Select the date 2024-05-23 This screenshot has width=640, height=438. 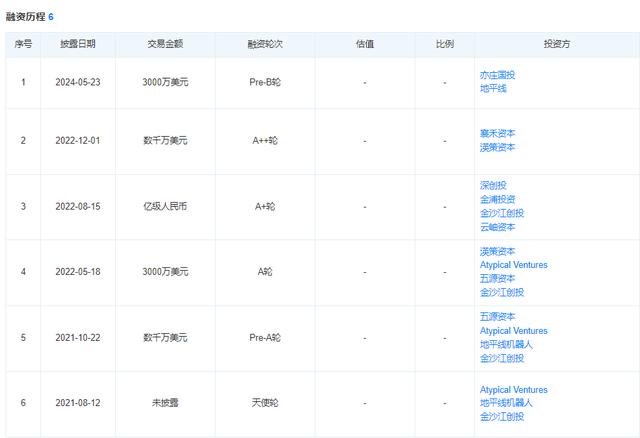pos(78,82)
